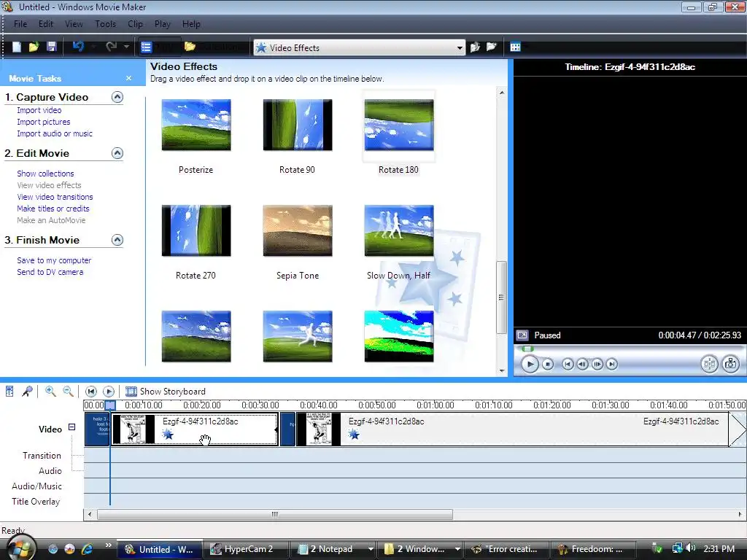Step to next frame in monitor
The width and height of the screenshot is (747, 560).
[x=597, y=365]
